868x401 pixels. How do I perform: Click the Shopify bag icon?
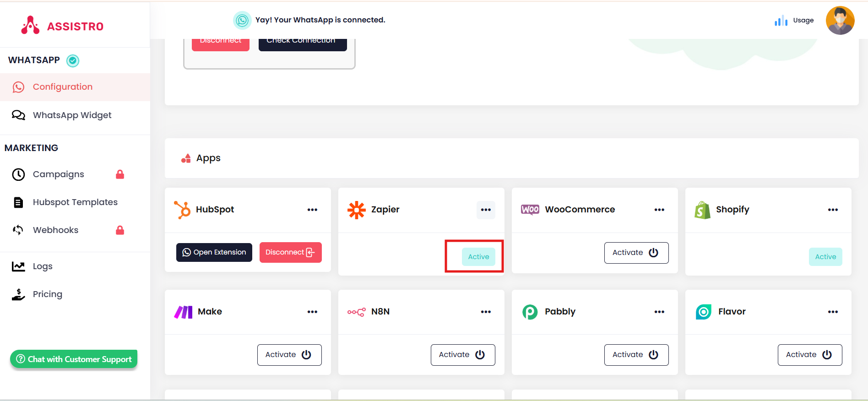[702, 210]
